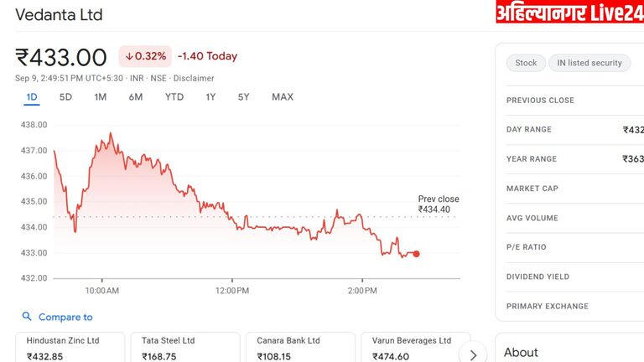
Task: Click the next arrow in stock carousel
Action: [x=473, y=354]
